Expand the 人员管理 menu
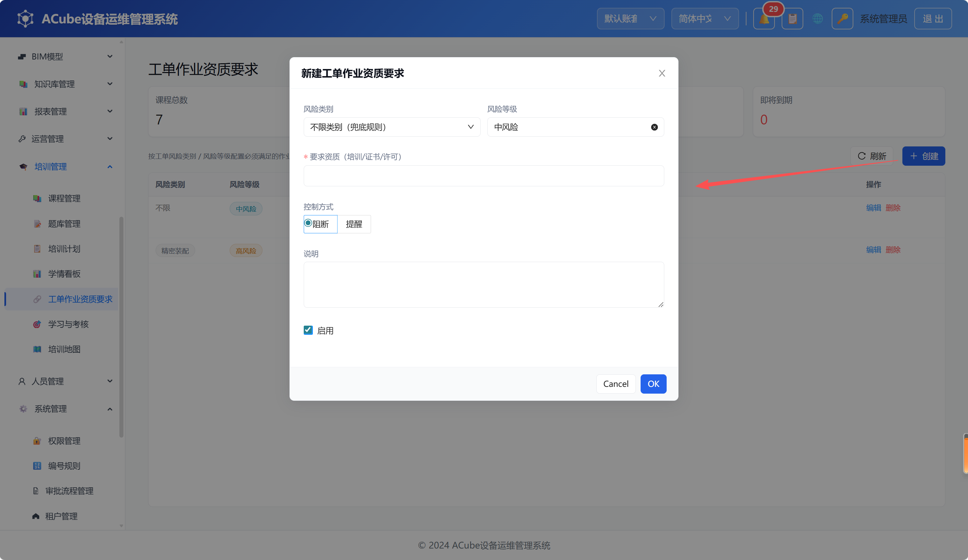The image size is (968, 560). [65, 381]
